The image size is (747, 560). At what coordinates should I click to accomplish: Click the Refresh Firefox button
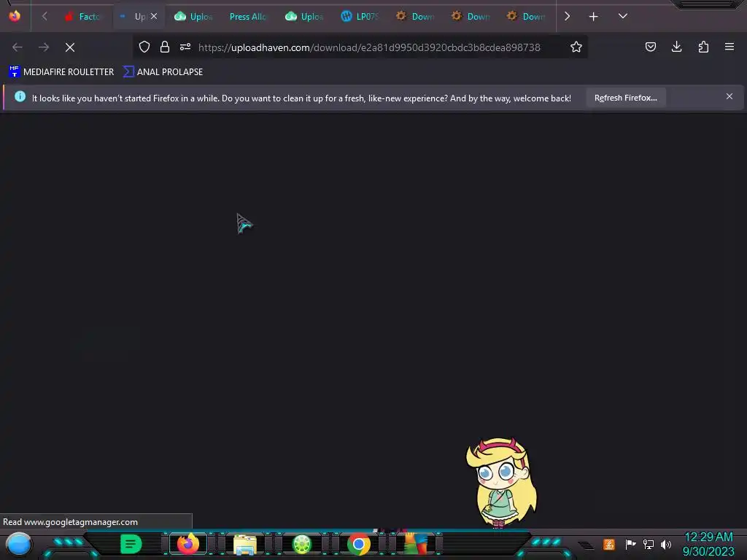click(x=625, y=98)
